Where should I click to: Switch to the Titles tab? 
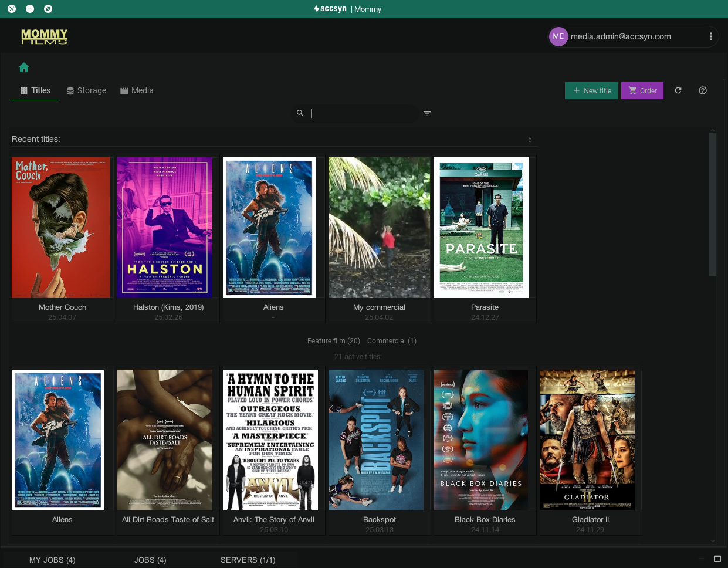pyautogui.click(x=35, y=90)
